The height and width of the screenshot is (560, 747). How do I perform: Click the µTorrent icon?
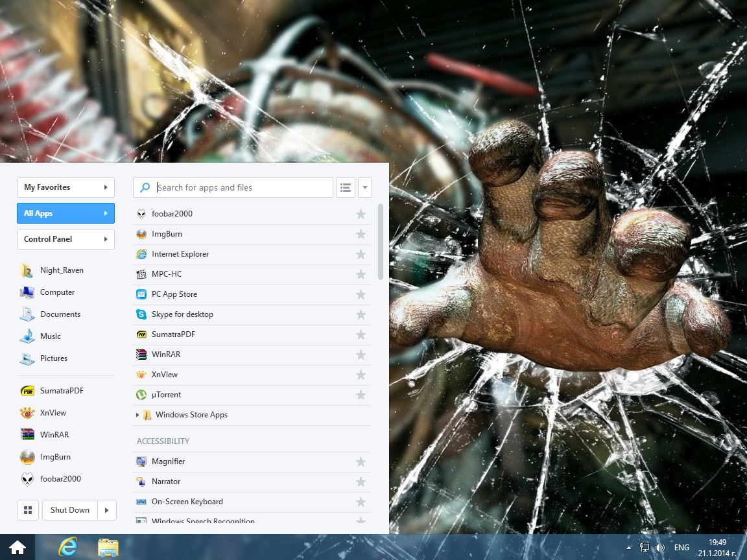pyautogui.click(x=141, y=395)
